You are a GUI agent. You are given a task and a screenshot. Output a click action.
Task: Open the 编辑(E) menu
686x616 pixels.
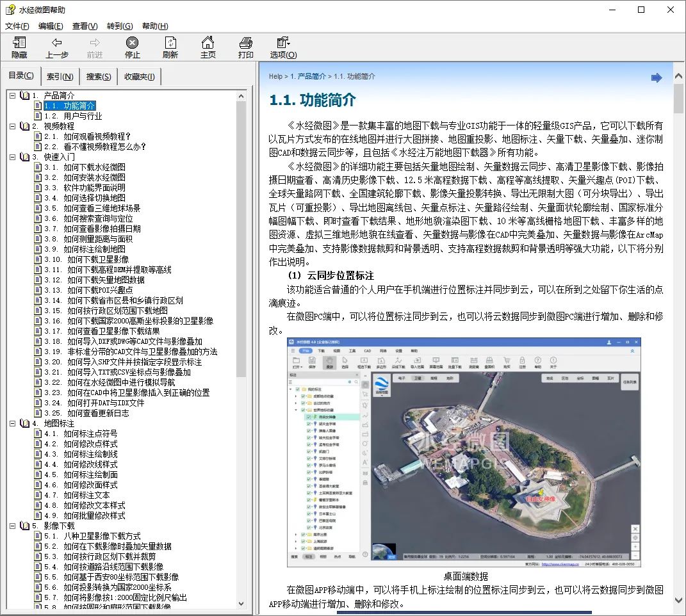pyautogui.click(x=51, y=26)
